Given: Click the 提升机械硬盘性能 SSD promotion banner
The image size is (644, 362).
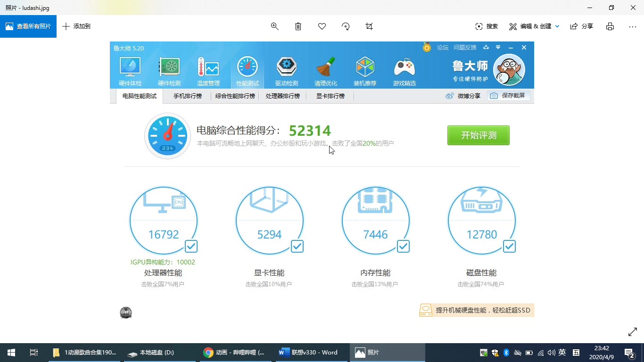Looking at the screenshot, I should click(476, 310).
